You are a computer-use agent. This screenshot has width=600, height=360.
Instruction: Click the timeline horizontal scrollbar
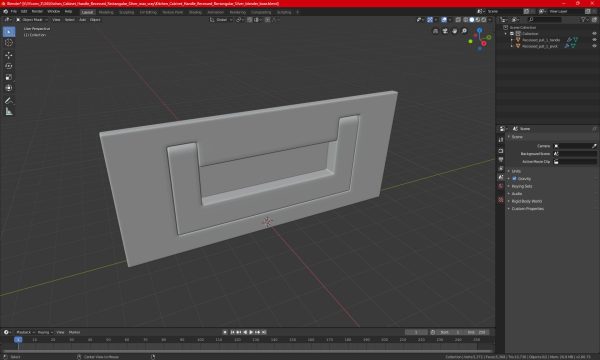[x=247, y=351]
